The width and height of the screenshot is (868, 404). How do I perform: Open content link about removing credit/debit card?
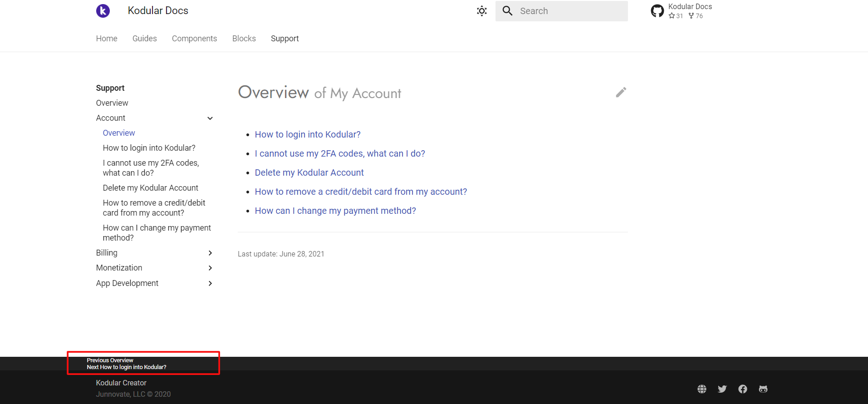point(361,192)
